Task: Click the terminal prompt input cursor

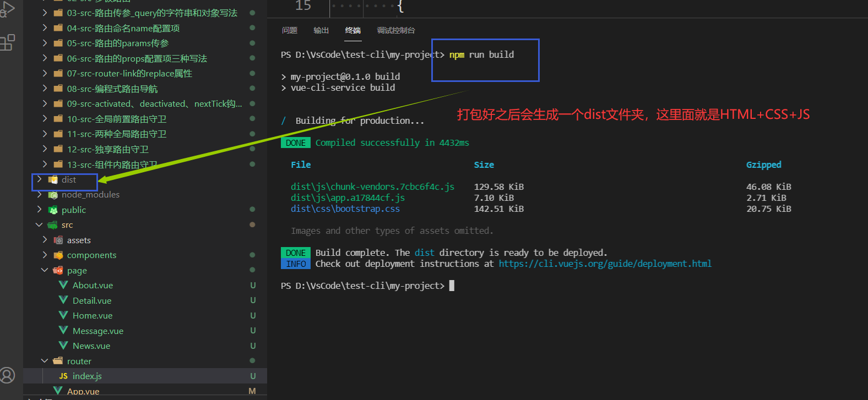Action: click(x=452, y=286)
